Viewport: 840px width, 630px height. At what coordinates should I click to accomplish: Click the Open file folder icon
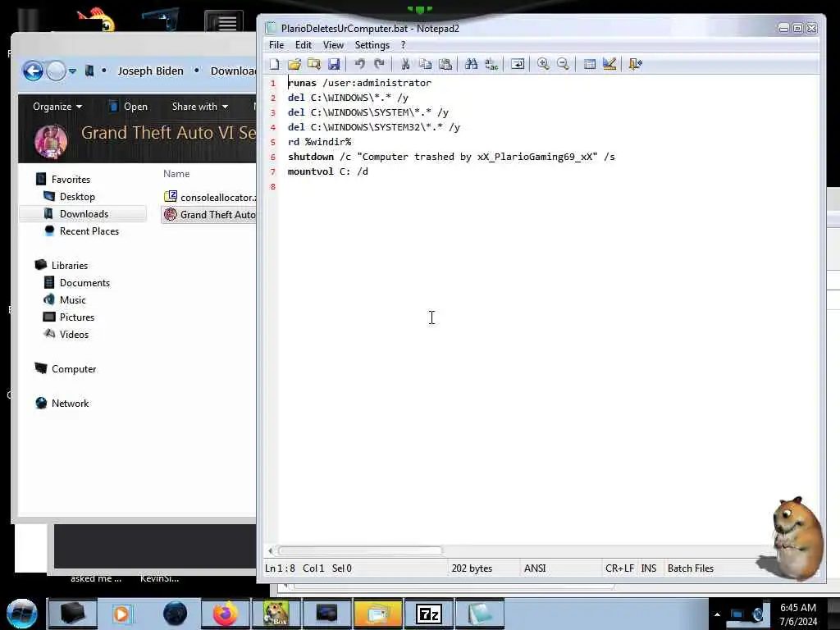294,64
